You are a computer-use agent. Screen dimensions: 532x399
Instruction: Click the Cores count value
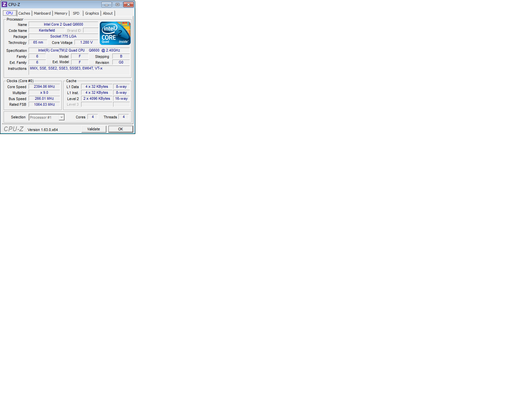tap(93, 117)
